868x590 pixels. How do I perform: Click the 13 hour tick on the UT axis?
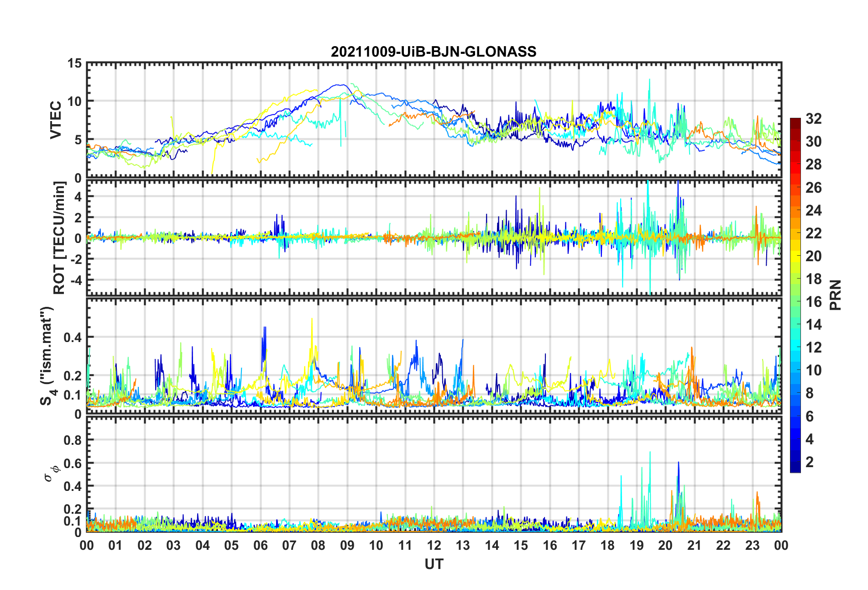463,545
